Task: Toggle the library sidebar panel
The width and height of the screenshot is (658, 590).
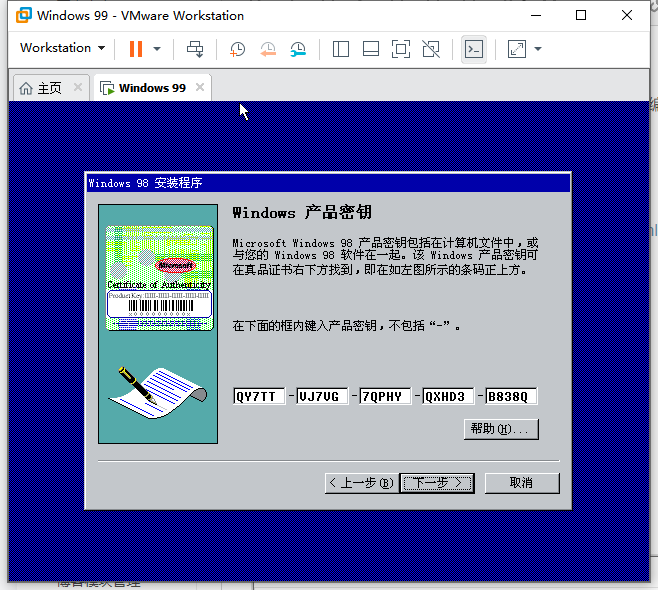Action: [341, 49]
